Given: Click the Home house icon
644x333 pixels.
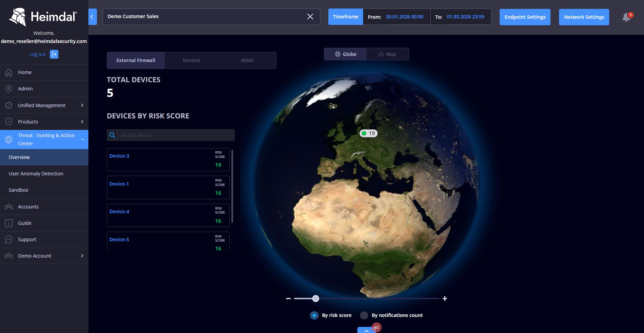Looking at the screenshot, I should 9,72.
